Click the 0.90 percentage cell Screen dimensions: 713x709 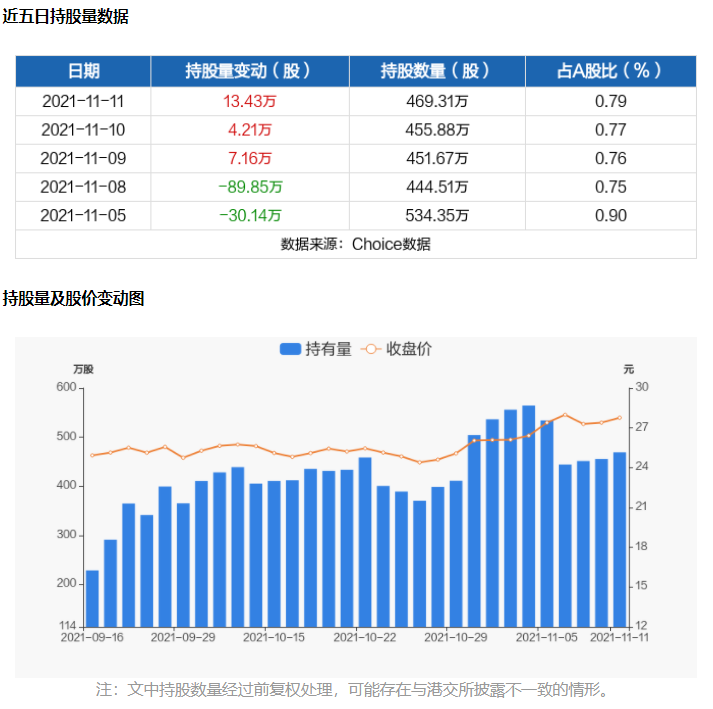point(611,216)
